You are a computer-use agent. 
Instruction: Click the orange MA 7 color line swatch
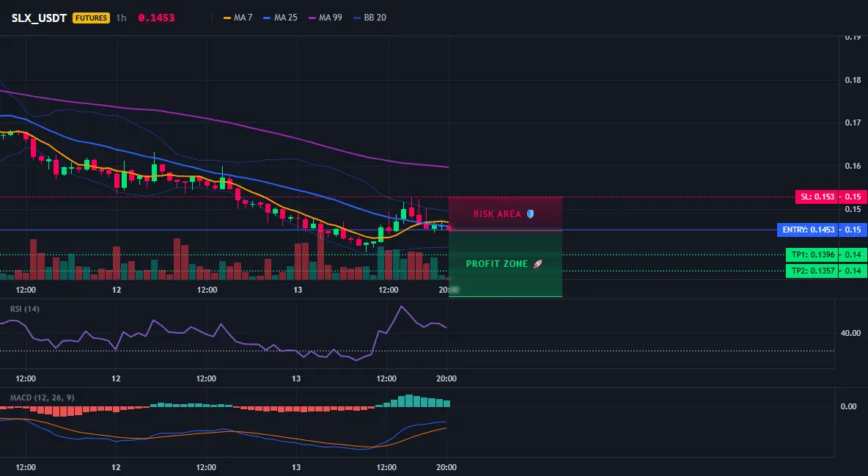pos(227,18)
